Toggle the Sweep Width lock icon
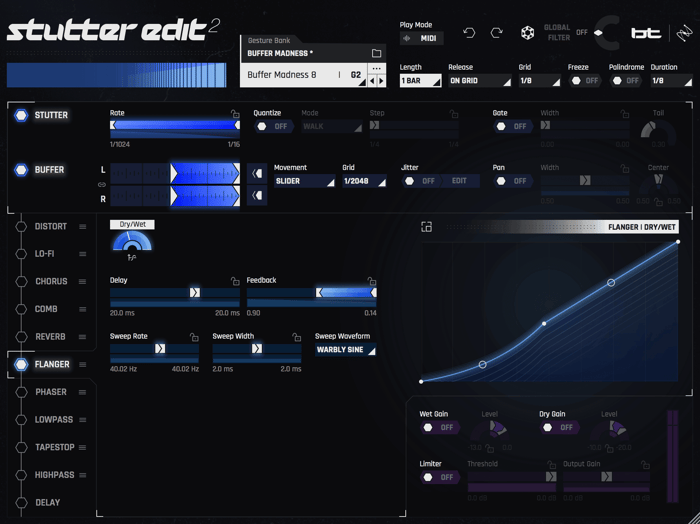The width and height of the screenshot is (700, 524). tap(296, 337)
